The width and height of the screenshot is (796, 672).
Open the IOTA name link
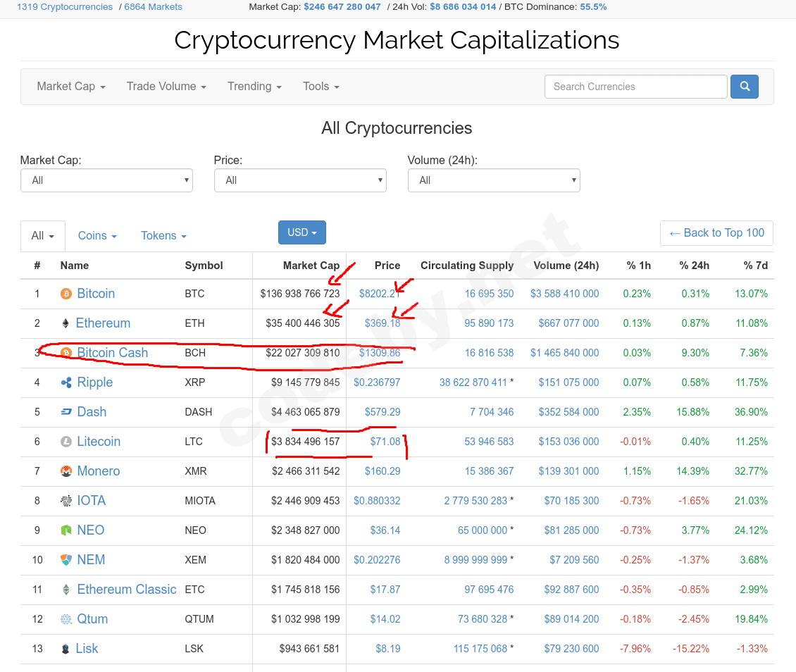92,500
